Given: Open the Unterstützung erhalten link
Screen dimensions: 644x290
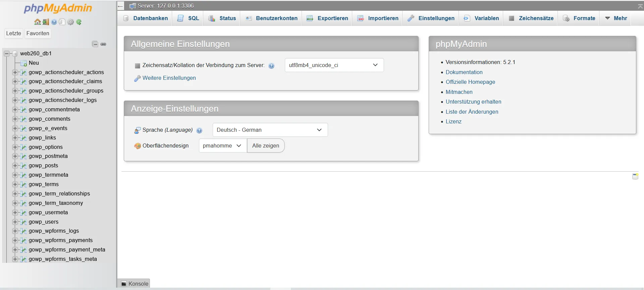Looking at the screenshot, I should (x=473, y=102).
